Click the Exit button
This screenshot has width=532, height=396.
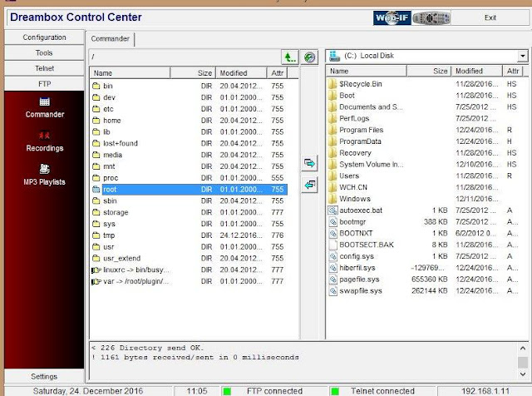coord(490,17)
